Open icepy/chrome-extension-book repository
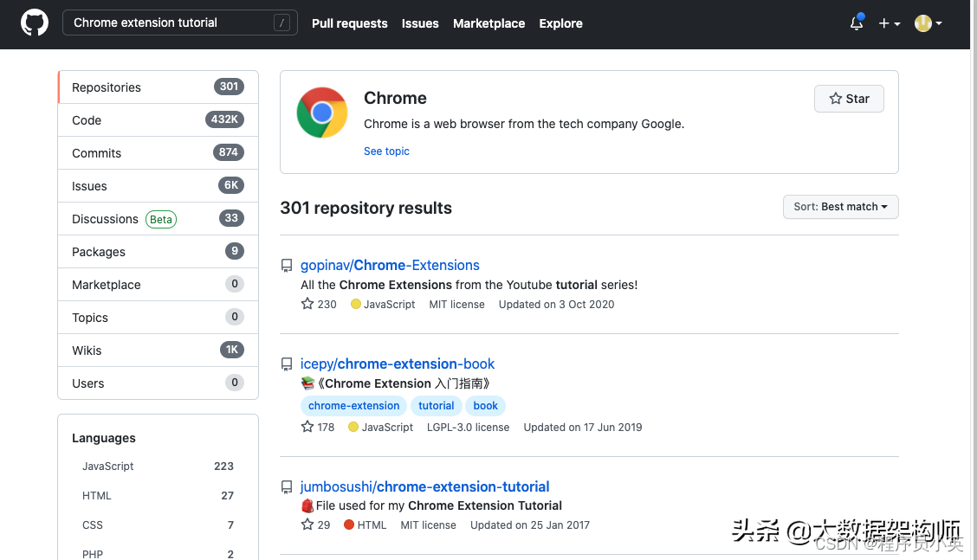The height and width of the screenshot is (560, 977). [x=398, y=364]
